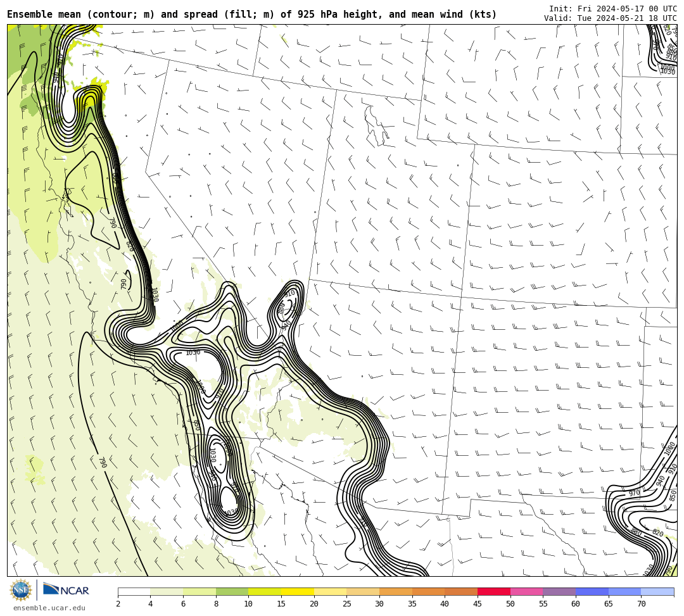Click the colorbar tick label 2
The image size is (684, 616).
coord(118,604)
